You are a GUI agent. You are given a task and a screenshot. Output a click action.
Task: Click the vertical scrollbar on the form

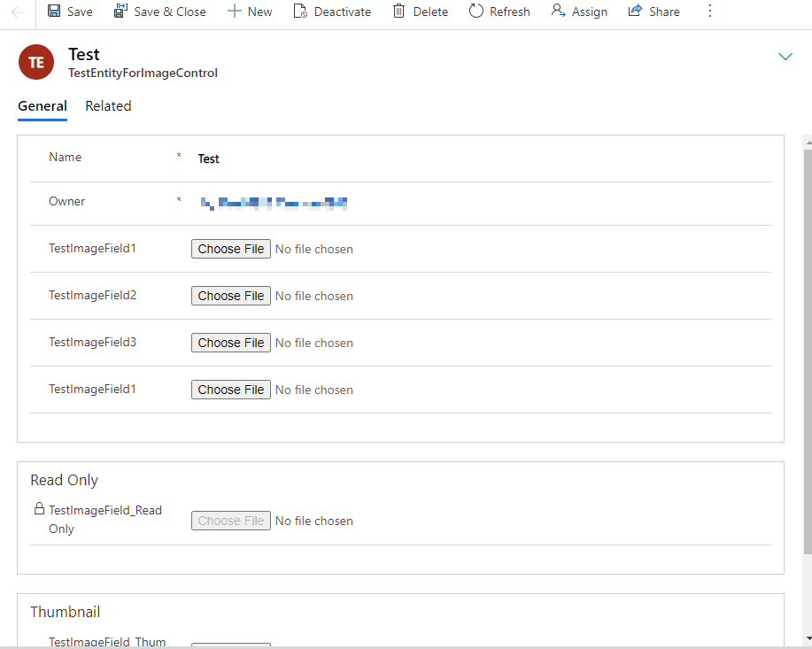[x=807, y=354]
